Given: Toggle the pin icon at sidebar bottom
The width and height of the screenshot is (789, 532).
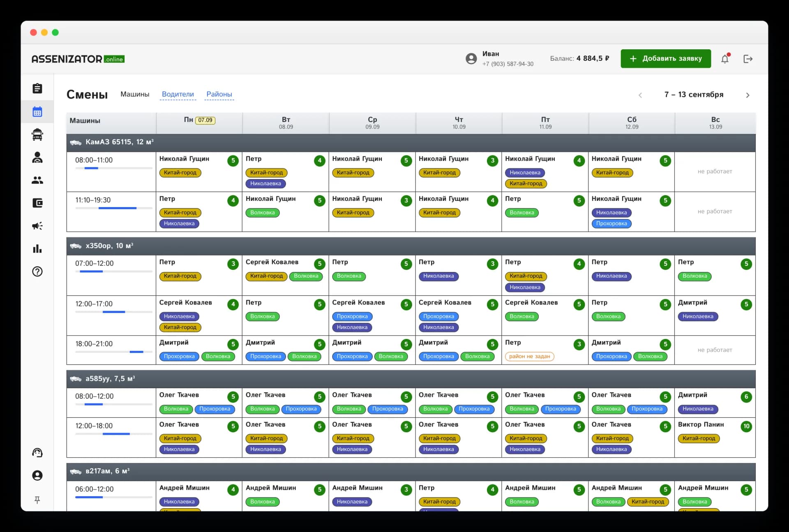Looking at the screenshot, I should pyautogui.click(x=37, y=500).
